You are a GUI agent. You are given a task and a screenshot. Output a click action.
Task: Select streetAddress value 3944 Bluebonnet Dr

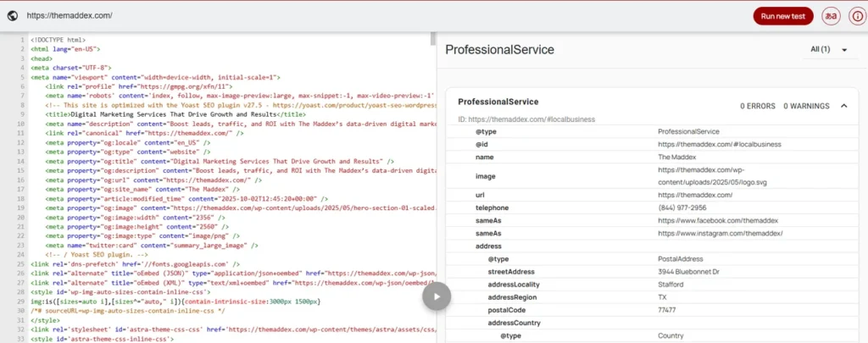click(688, 272)
